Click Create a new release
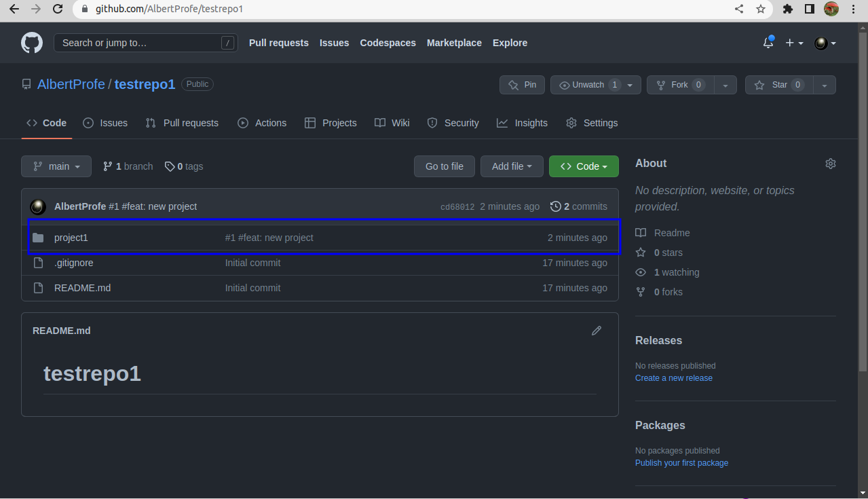Screen dimensions: 868x499 (x=674, y=378)
